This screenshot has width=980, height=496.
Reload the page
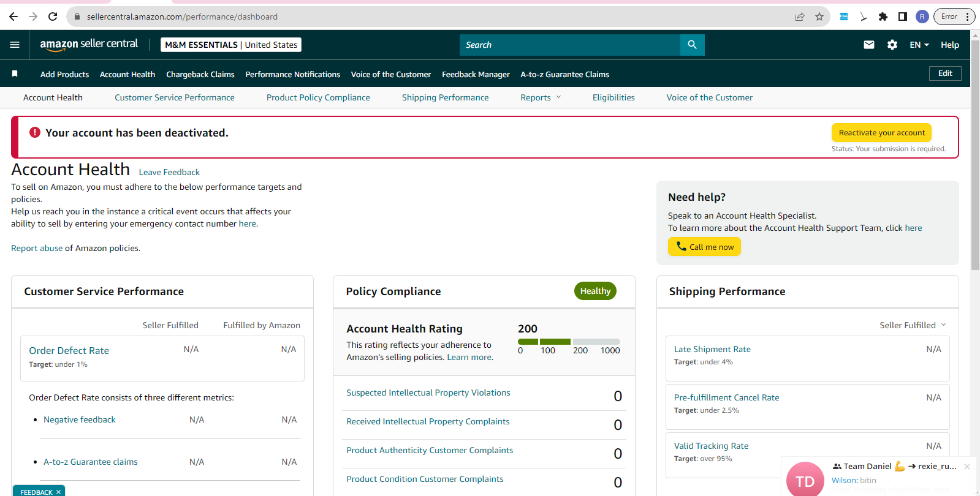tap(53, 17)
